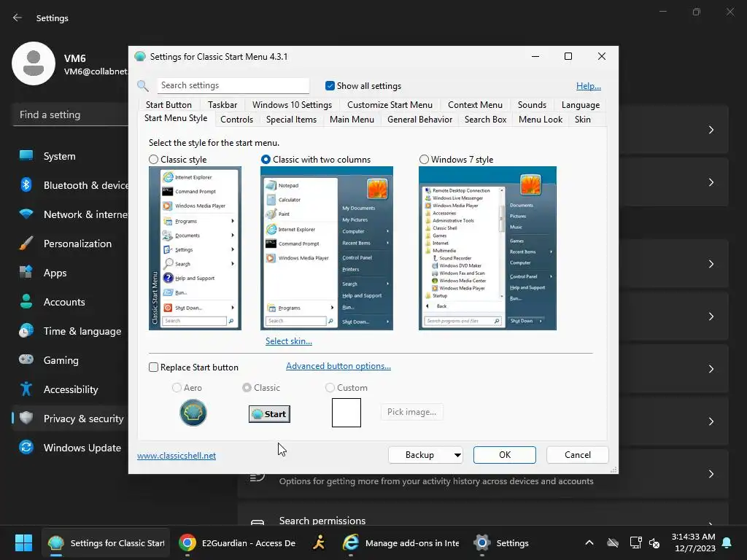Click the Windows 7 style preview thumbnail
The width and height of the screenshot is (747, 560).
coord(487,248)
